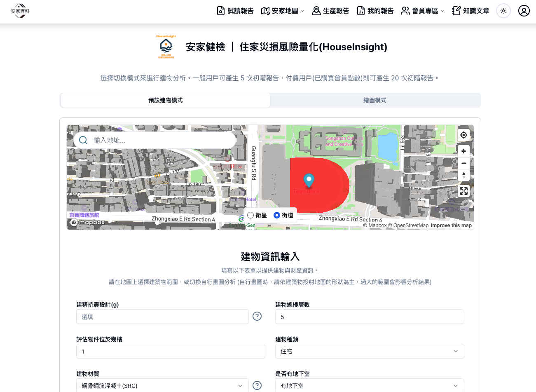This screenshot has height=392, width=536.
Task: Click the help icon beside 建築抗震設計(g)
Action: point(257,316)
